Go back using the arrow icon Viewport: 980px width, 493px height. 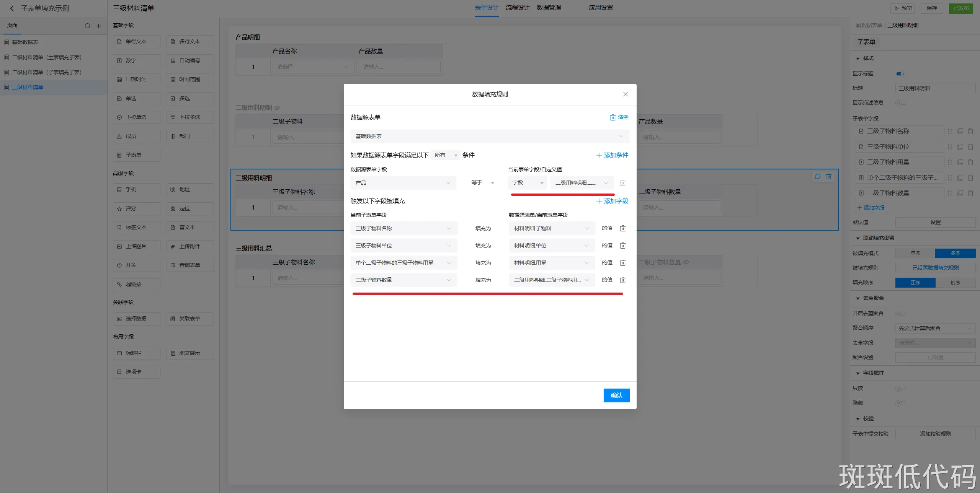coord(12,8)
